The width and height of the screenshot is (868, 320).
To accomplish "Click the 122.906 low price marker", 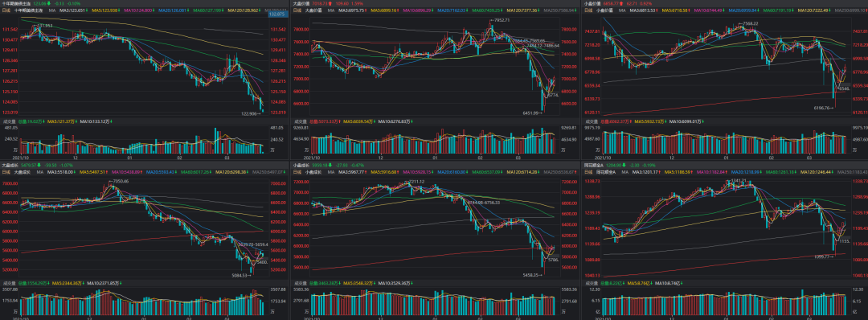I will [250, 115].
